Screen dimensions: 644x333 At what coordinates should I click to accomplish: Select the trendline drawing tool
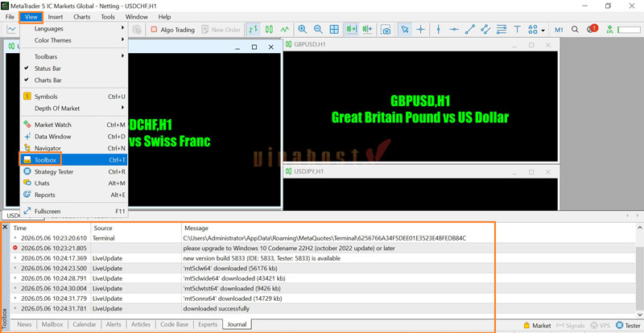click(x=470, y=29)
